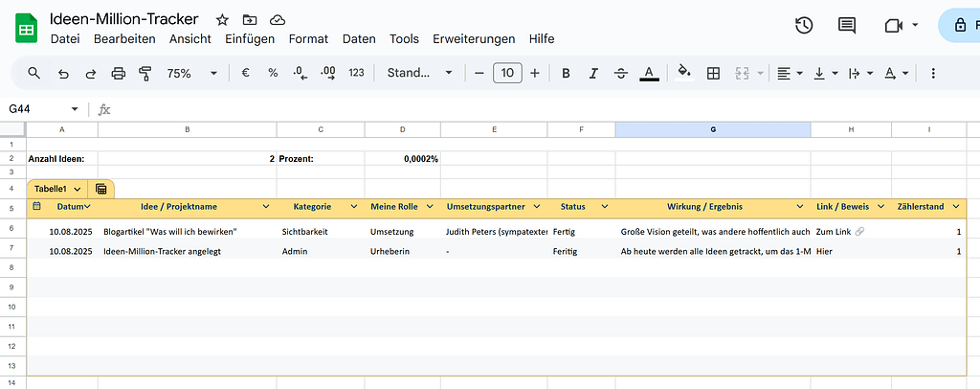Viewport: 980px width, 389px height.
Task: Click the cell reference Name box G44
Action: click(x=44, y=109)
